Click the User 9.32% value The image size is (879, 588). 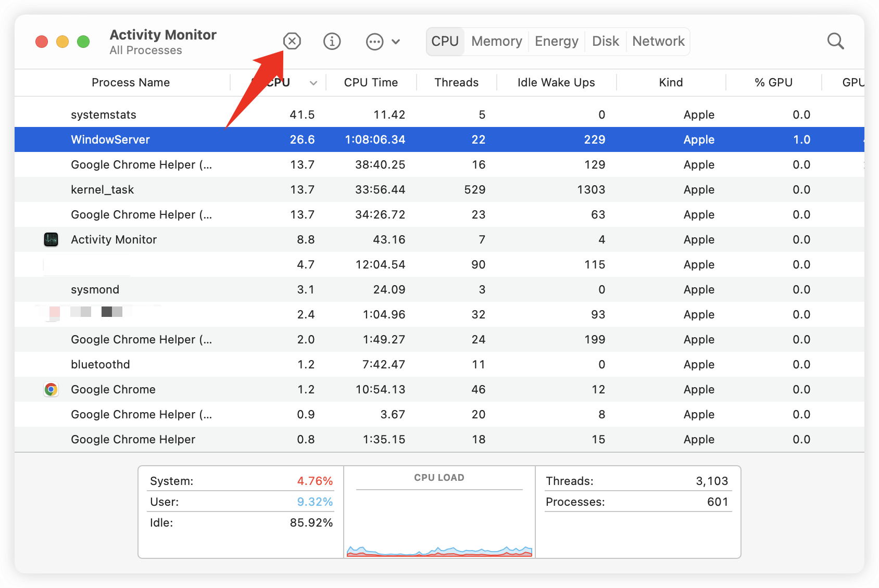(x=315, y=502)
